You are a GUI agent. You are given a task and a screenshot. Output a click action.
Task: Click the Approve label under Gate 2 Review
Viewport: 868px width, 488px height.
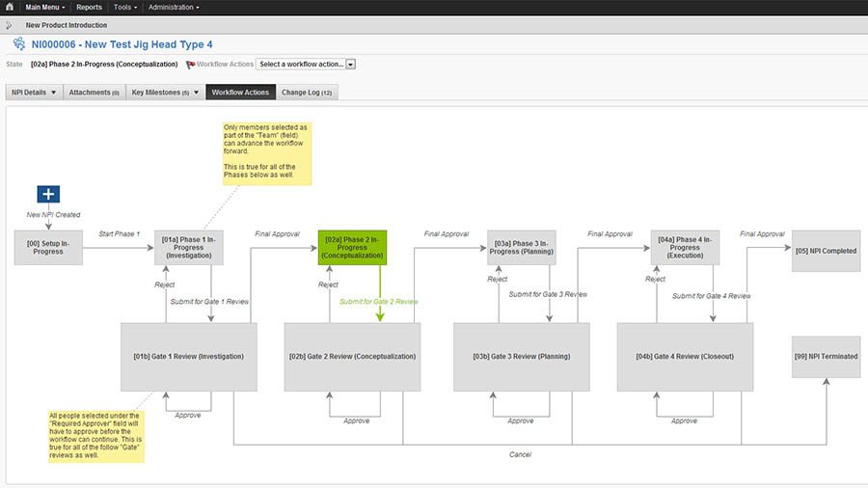pos(357,421)
